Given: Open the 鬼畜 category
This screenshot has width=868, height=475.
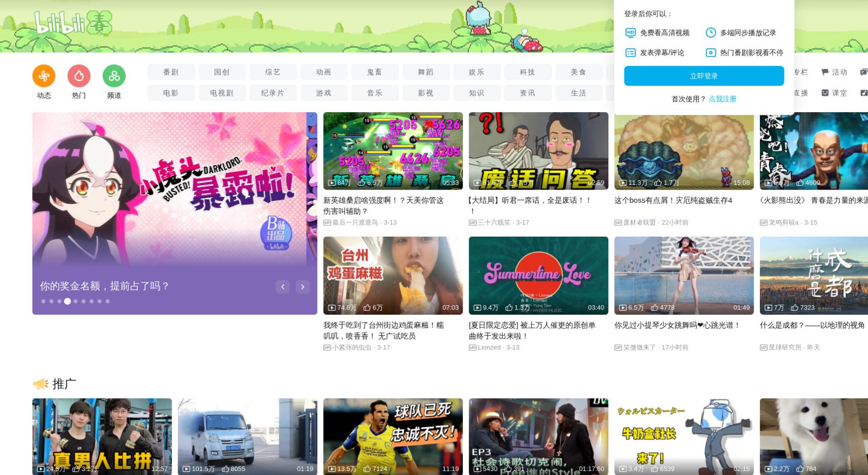Looking at the screenshot, I should pos(375,72).
